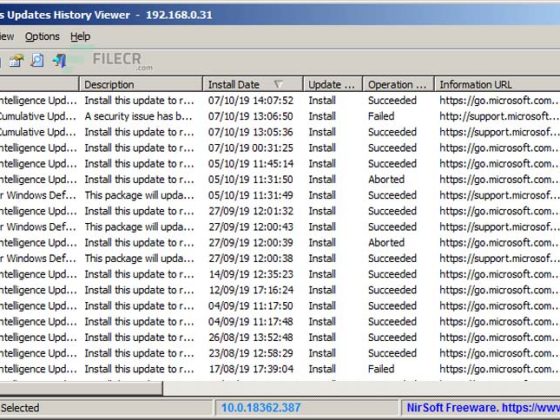Click Failed status in 07/10/19 13:06:50 row

381,116
